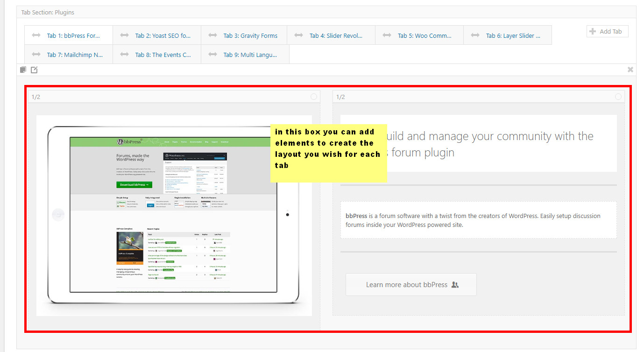This screenshot has width=644, height=352.
Task: Select Tab 9: Multi Langu...
Action: 245,55
